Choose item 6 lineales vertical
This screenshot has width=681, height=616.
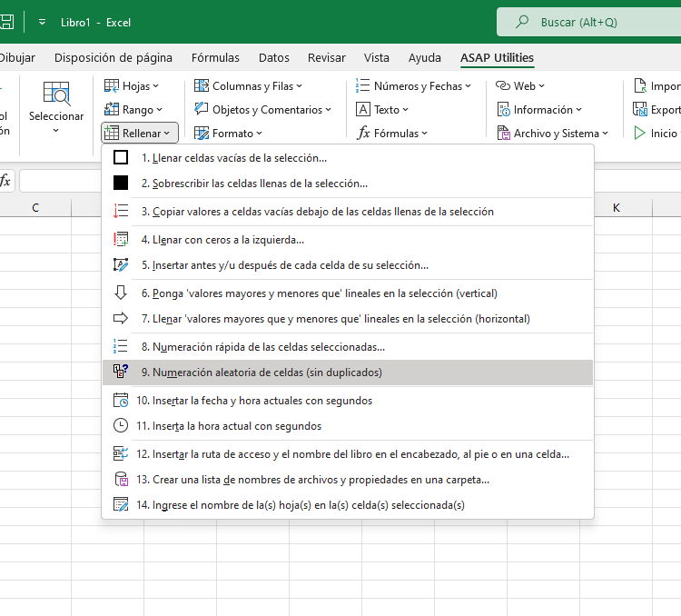(x=348, y=293)
